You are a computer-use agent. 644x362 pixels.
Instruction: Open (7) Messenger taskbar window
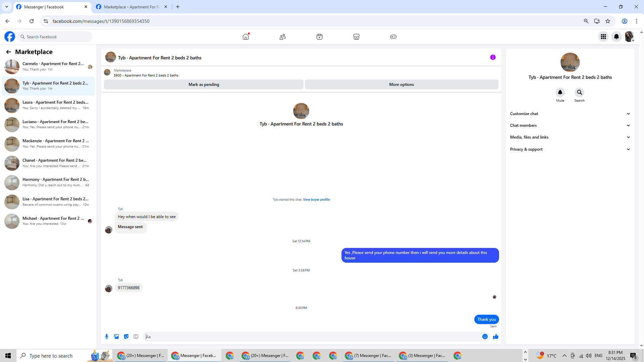369,356
